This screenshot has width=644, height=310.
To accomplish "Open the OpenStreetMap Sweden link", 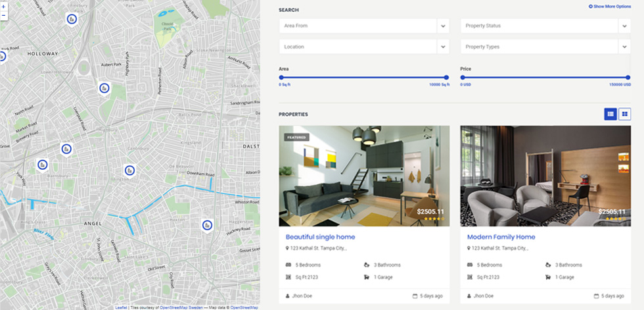I will point(181,307).
